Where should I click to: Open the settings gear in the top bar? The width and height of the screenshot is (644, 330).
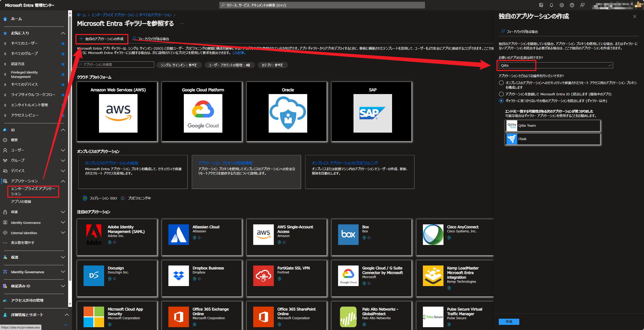(x=562, y=5)
